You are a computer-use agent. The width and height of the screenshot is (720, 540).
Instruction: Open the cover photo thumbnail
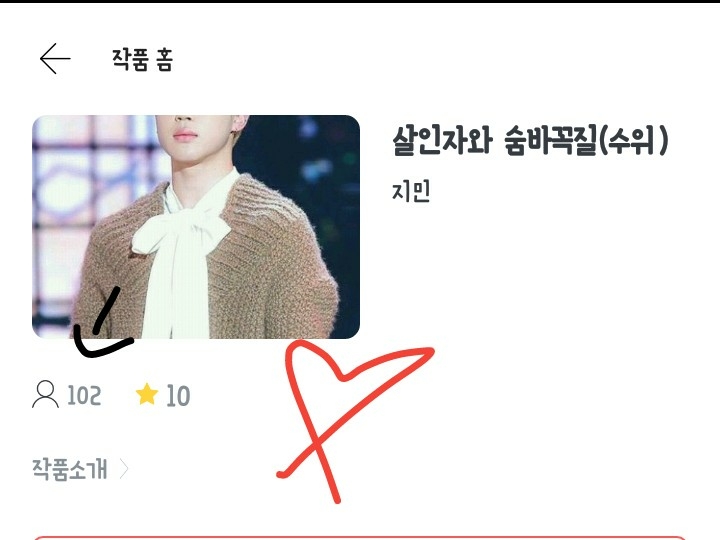point(196,227)
